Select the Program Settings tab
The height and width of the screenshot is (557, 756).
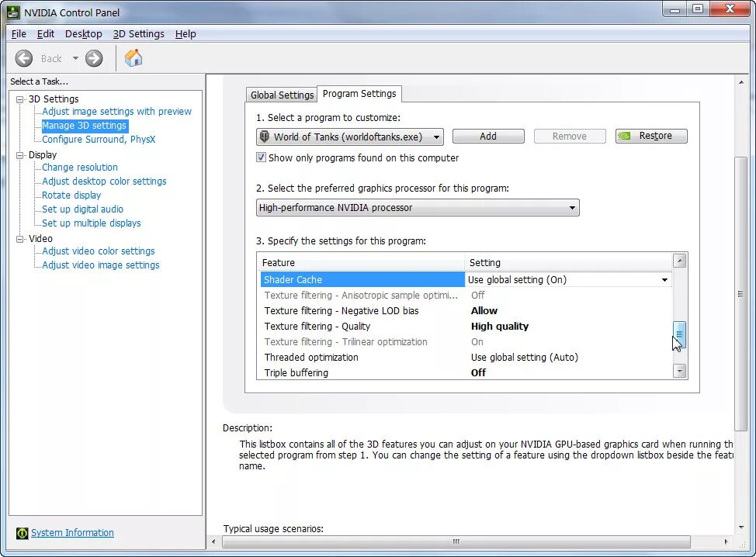point(359,93)
